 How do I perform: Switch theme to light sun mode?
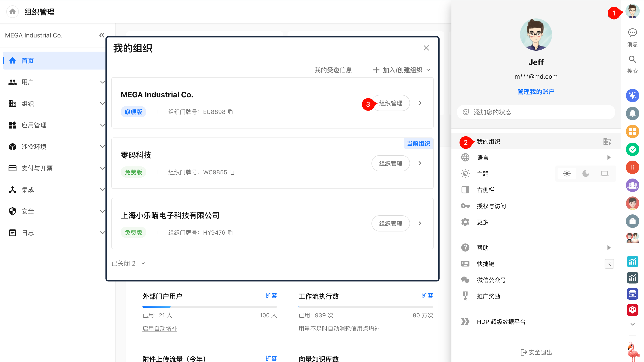click(567, 174)
